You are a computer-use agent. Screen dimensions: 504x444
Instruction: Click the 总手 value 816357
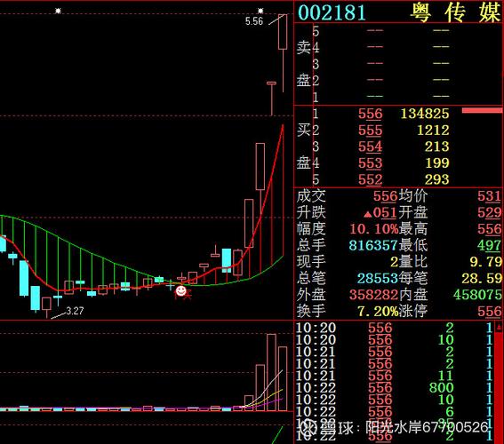click(373, 245)
